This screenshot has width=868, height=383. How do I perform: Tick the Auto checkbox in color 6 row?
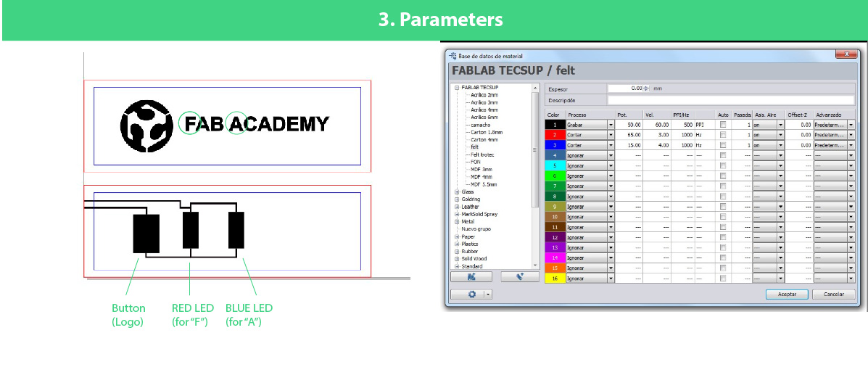[722, 176]
